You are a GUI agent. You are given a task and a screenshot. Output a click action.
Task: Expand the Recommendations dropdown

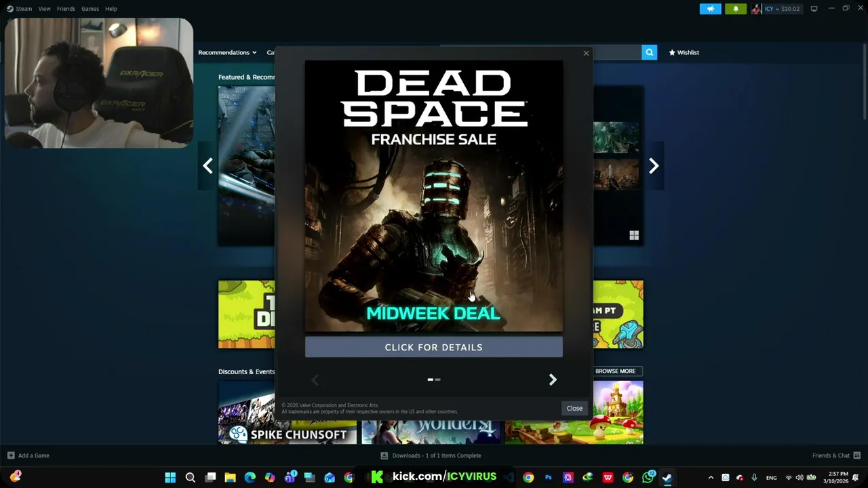227,52
